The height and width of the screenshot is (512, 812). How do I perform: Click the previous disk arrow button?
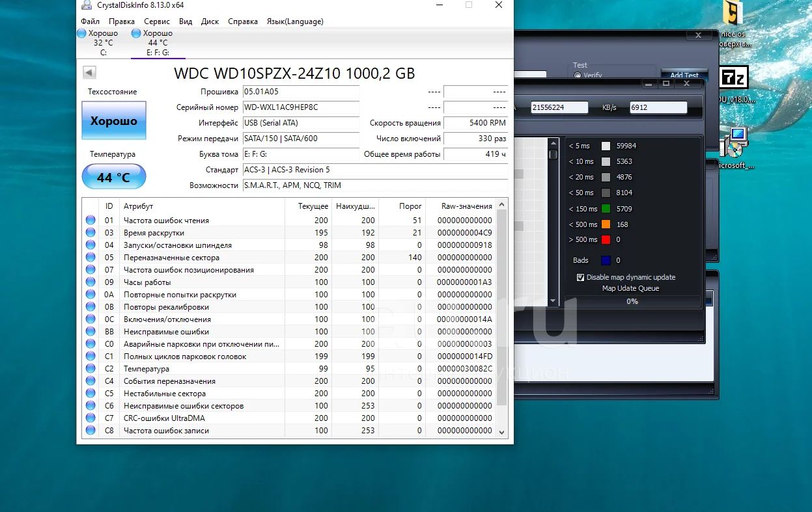90,73
